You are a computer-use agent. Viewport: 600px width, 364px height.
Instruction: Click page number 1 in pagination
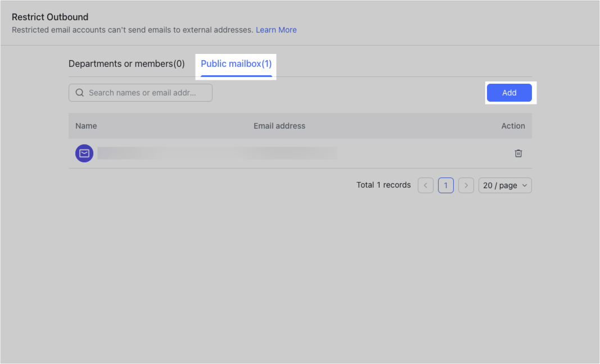click(x=445, y=185)
